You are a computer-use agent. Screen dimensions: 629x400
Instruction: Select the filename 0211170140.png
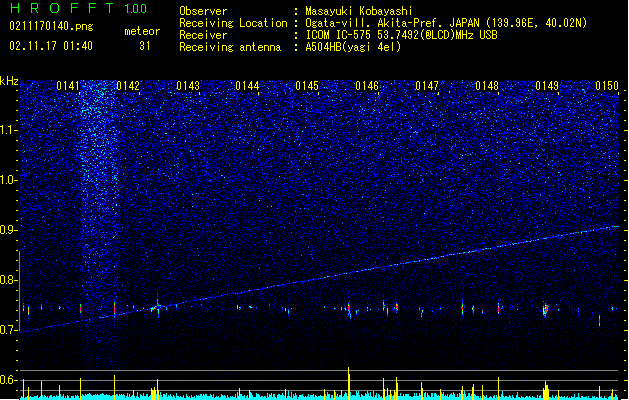[x=51, y=26]
